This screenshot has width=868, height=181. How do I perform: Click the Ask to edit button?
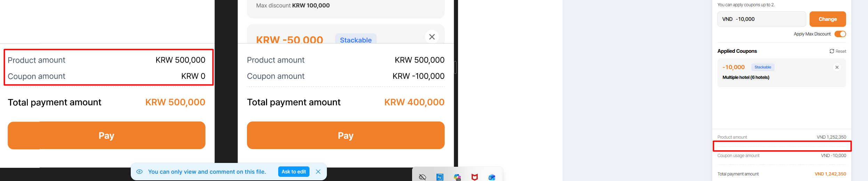pos(294,172)
